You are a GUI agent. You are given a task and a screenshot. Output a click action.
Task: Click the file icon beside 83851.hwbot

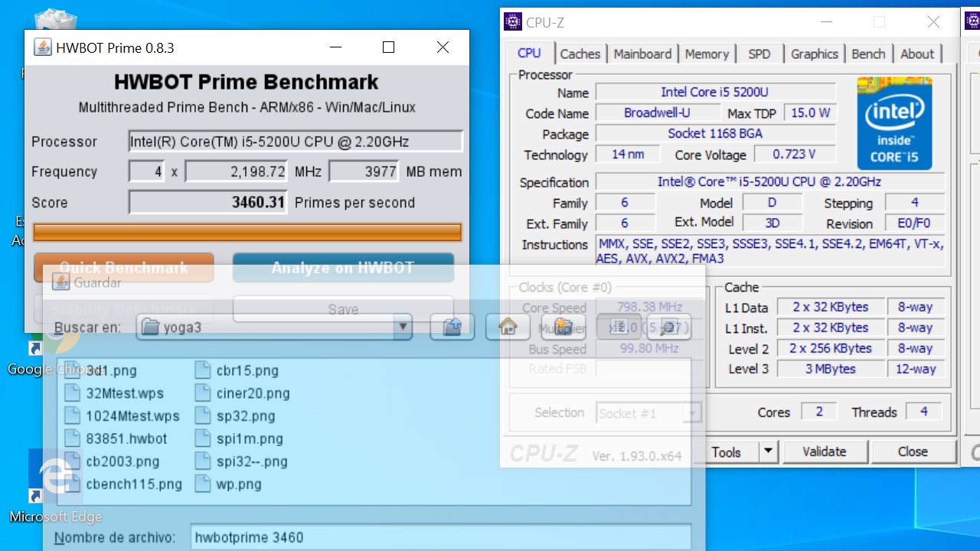[x=73, y=439]
